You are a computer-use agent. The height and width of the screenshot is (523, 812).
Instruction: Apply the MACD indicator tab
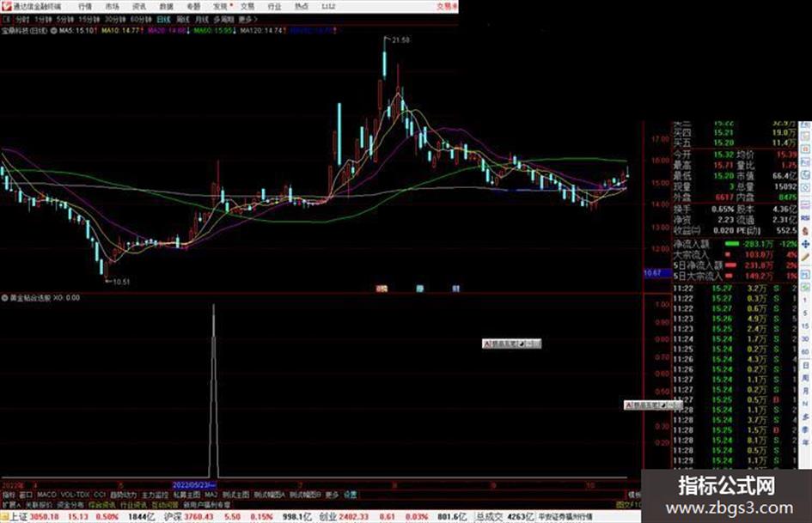coord(46,496)
